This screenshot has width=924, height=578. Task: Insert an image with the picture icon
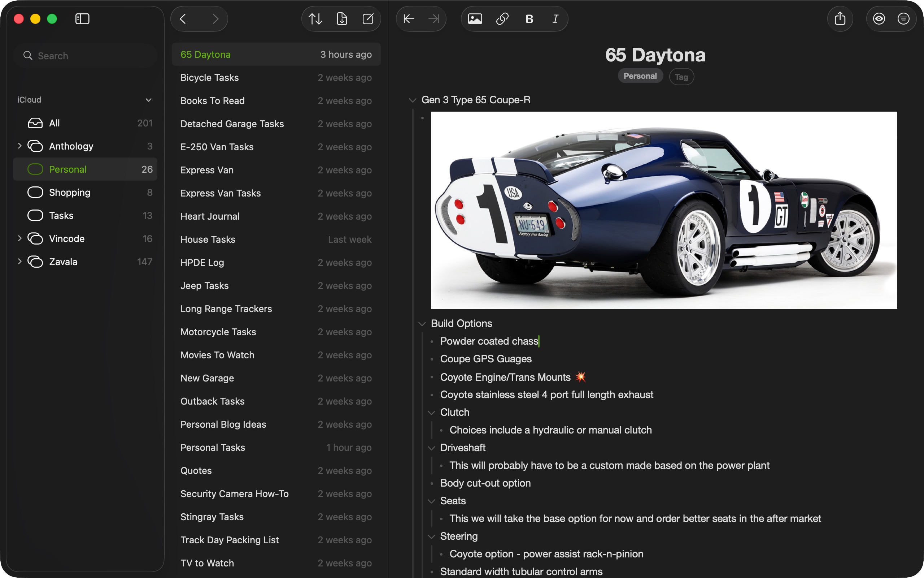pos(475,19)
